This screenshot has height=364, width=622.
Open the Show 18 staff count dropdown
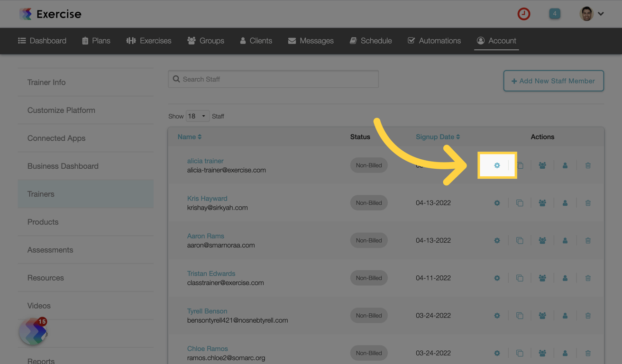pyautogui.click(x=197, y=116)
